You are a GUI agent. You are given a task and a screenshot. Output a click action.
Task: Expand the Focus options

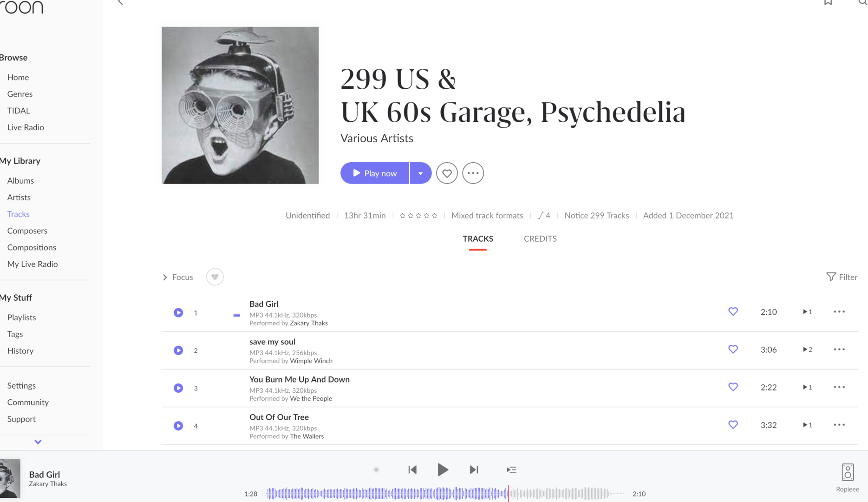pos(177,277)
